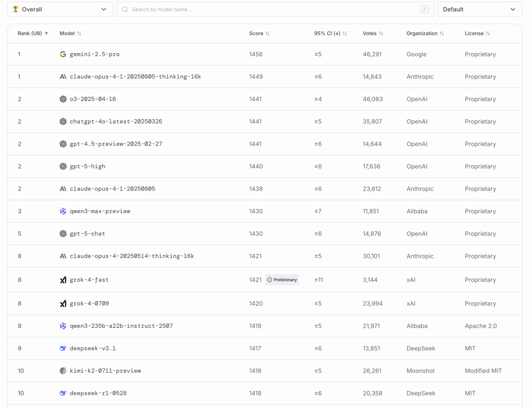This screenshot has height=408, width=532.
Task: Click the Moonshot icon beside kimi-k2-0711-preview
Action: click(x=63, y=371)
